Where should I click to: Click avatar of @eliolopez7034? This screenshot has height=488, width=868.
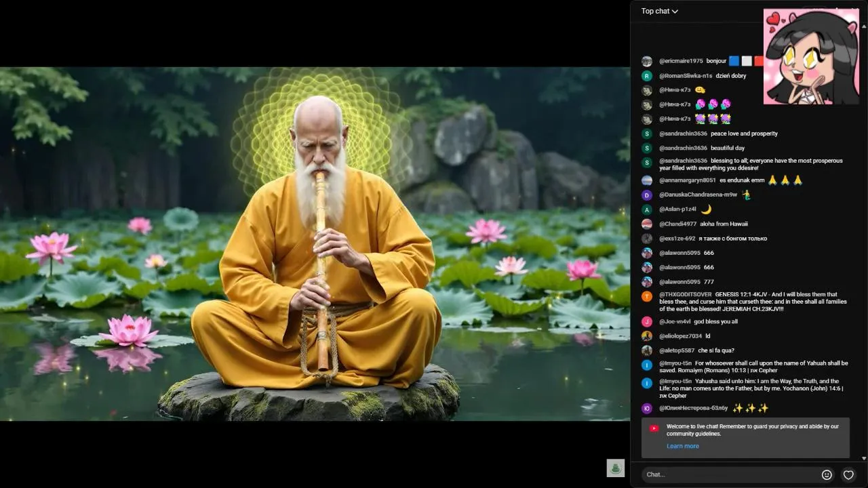[x=647, y=336]
